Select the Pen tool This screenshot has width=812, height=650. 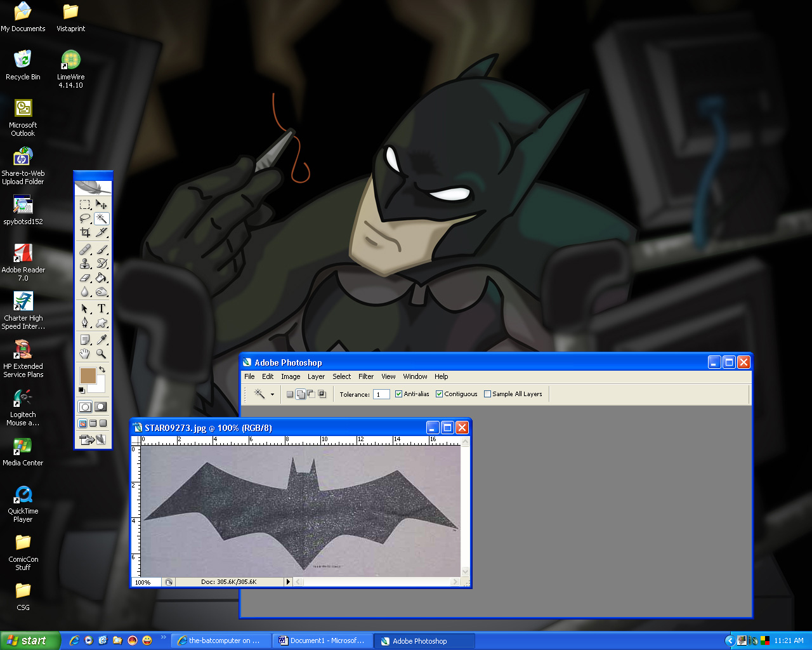tap(85, 322)
